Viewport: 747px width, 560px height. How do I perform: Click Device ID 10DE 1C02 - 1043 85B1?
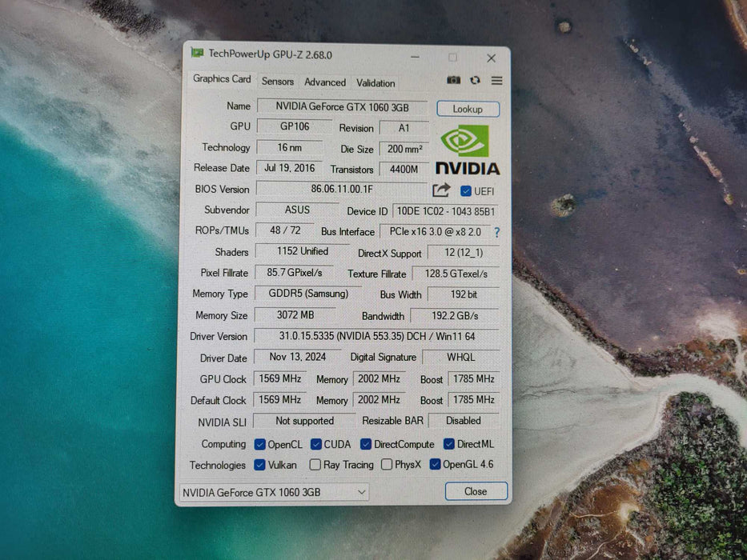[445, 211]
